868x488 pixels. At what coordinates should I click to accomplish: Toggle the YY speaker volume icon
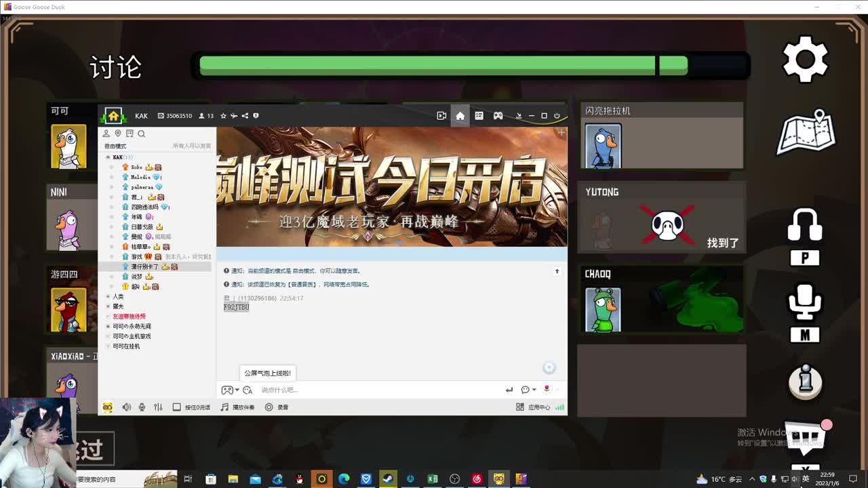[x=126, y=407]
